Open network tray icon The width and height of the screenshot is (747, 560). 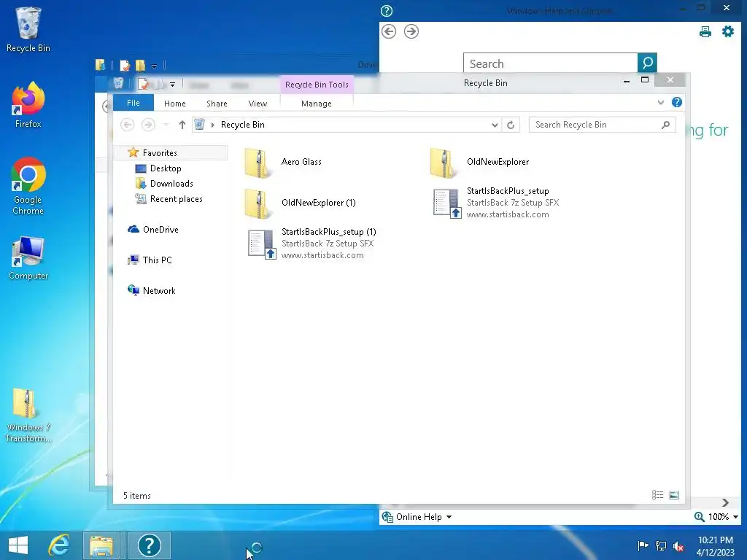click(661, 545)
